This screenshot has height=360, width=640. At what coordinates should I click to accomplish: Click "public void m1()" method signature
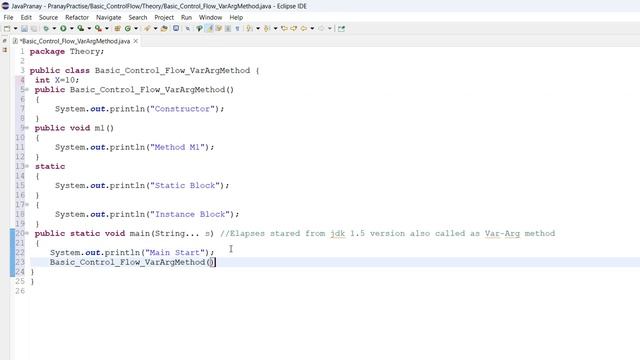tap(74, 128)
